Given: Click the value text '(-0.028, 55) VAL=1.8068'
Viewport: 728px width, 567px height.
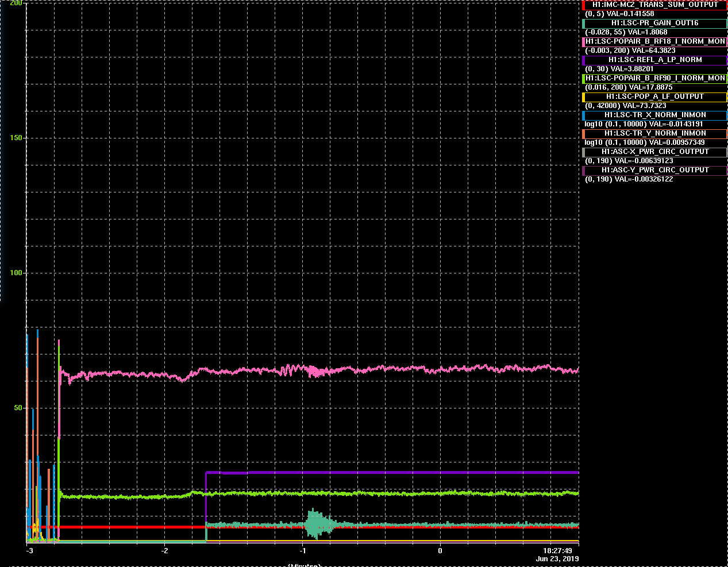Looking at the screenshot, I should point(626,32).
